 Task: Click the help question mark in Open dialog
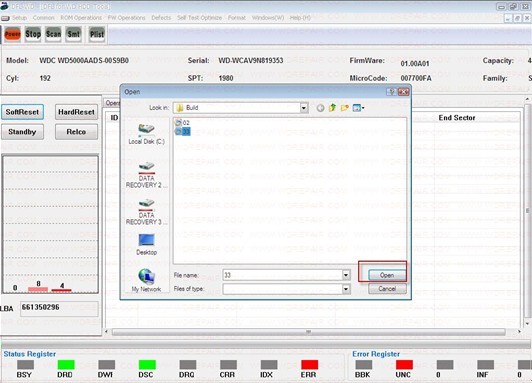coord(391,92)
